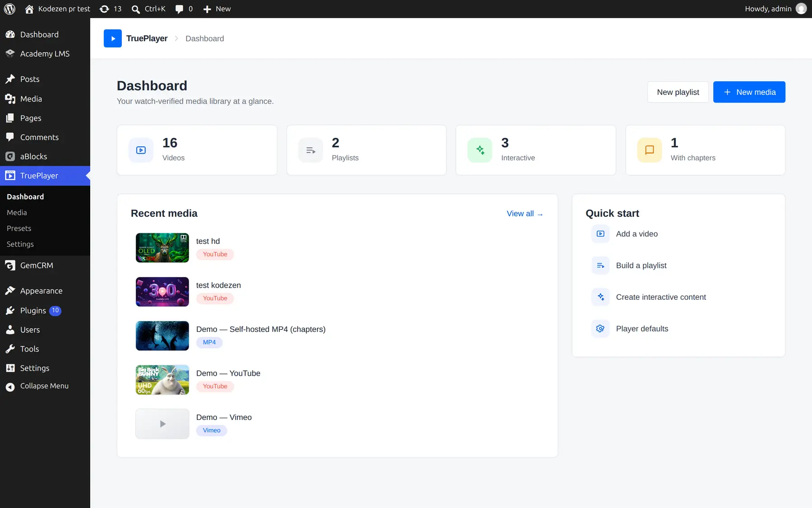
Task: Open the Big Buck Bunny thumbnail
Action: coord(162,380)
